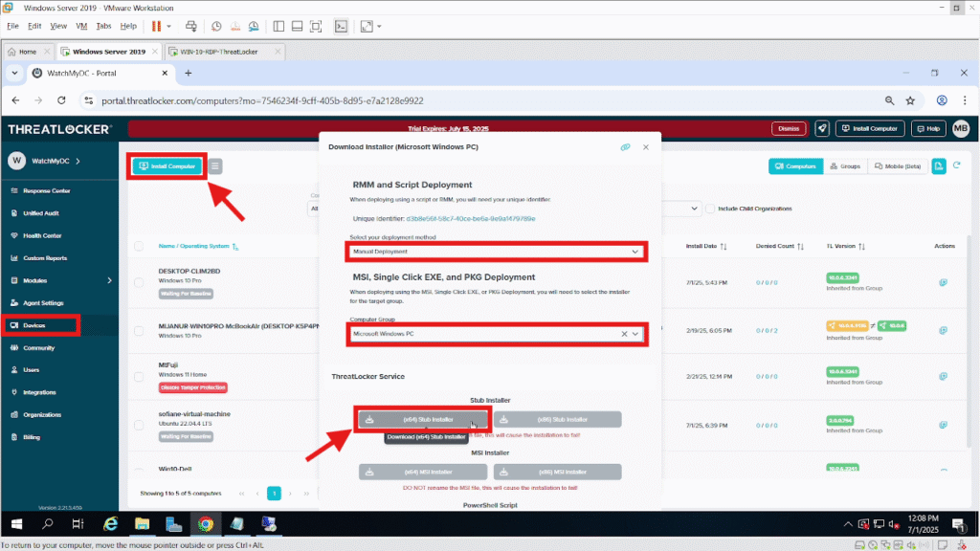This screenshot has width=980, height=551.
Task: Switch to the Computers tab
Action: coord(795,166)
